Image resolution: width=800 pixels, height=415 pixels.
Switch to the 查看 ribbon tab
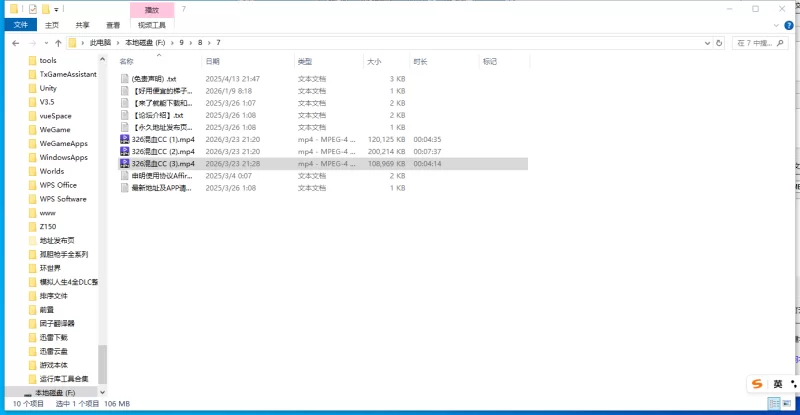[x=113, y=25]
